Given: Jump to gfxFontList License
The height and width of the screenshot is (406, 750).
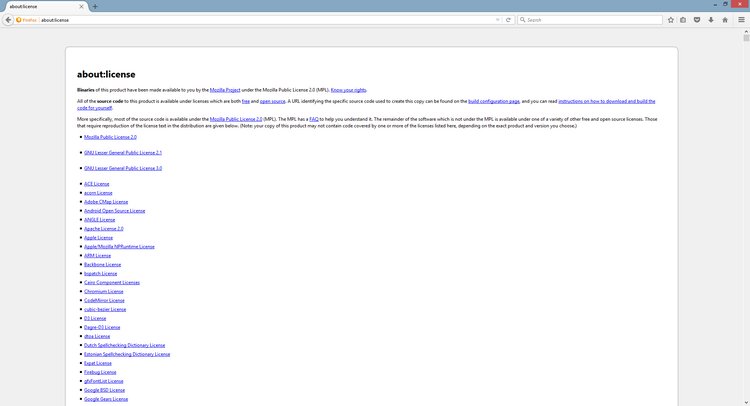Looking at the screenshot, I should (104, 381).
